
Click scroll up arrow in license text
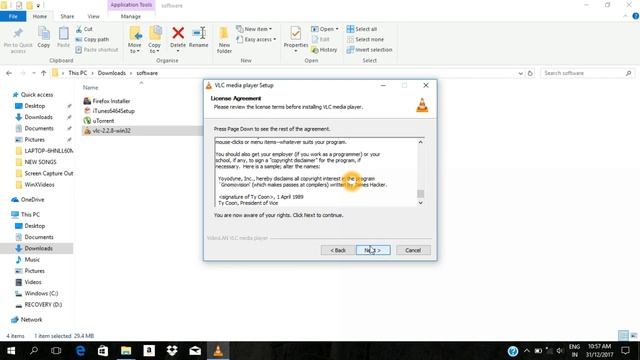click(x=420, y=142)
